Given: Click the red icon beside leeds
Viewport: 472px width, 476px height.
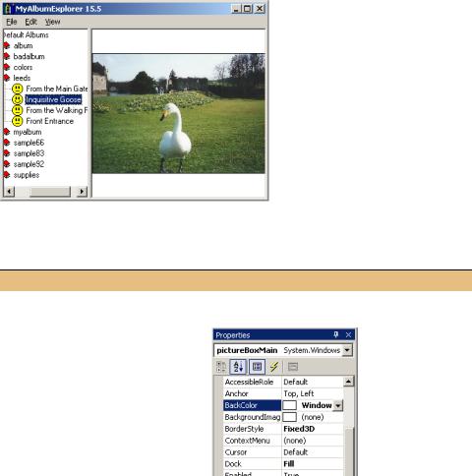Looking at the screenshot, I should [7, 78].
